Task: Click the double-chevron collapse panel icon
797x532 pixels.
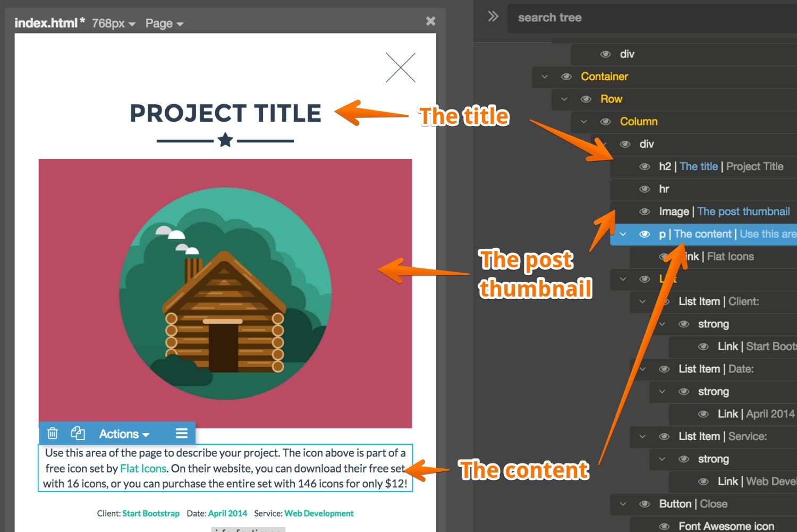Action: pos(493,16)
